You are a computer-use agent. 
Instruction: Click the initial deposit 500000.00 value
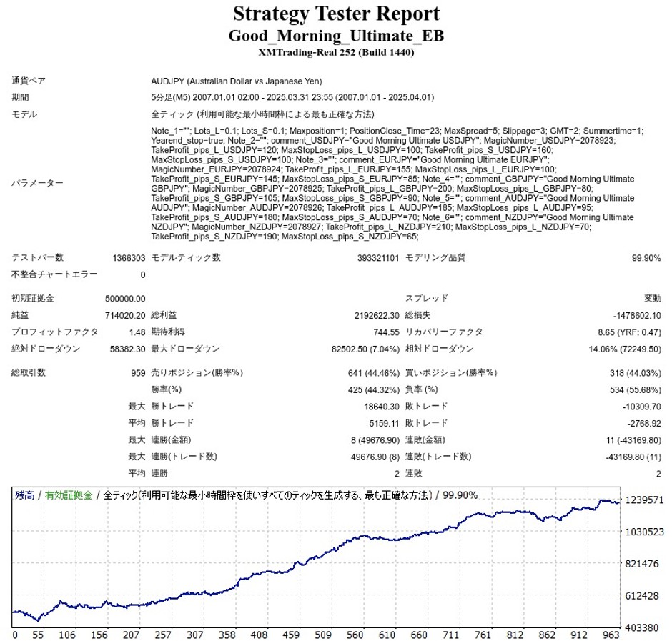[x=125, y=299]
